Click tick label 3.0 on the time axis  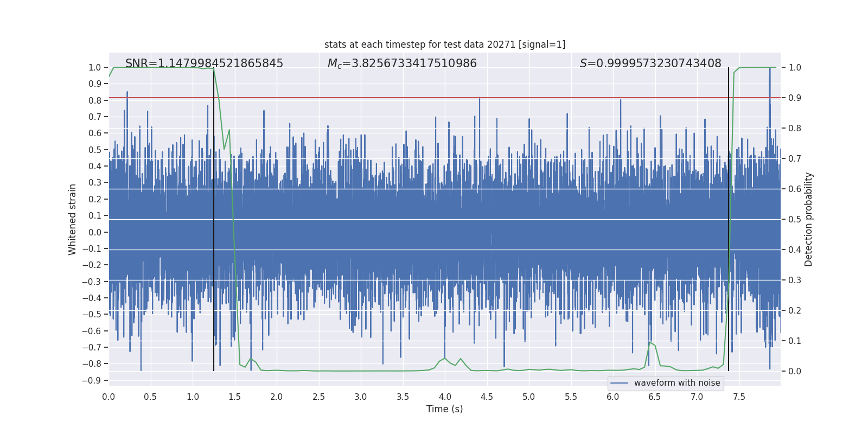coord(361,397)
